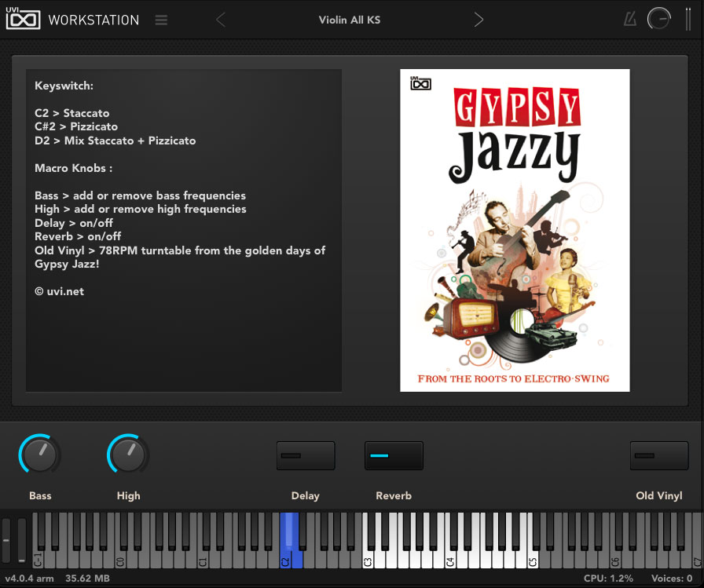The height and width of the screenshot is (588, 704).
Task: Open the hamburger menu next to Workstation
Action: click(161, 20)
